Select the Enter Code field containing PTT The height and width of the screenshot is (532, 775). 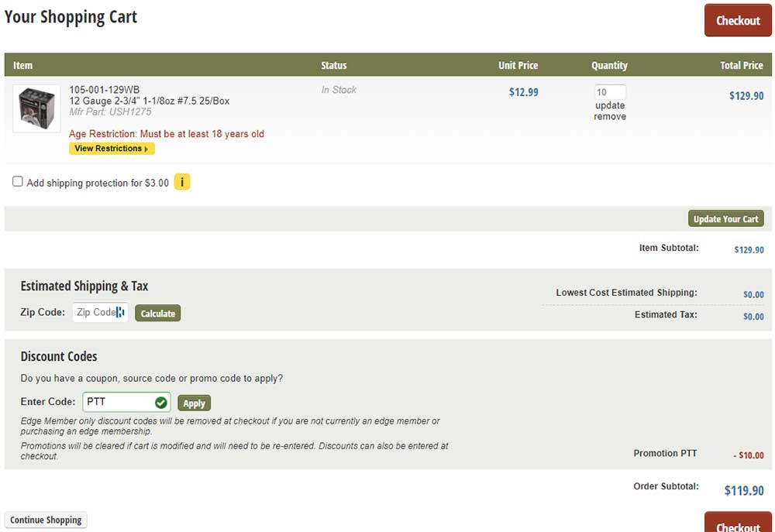pos(118,403)
